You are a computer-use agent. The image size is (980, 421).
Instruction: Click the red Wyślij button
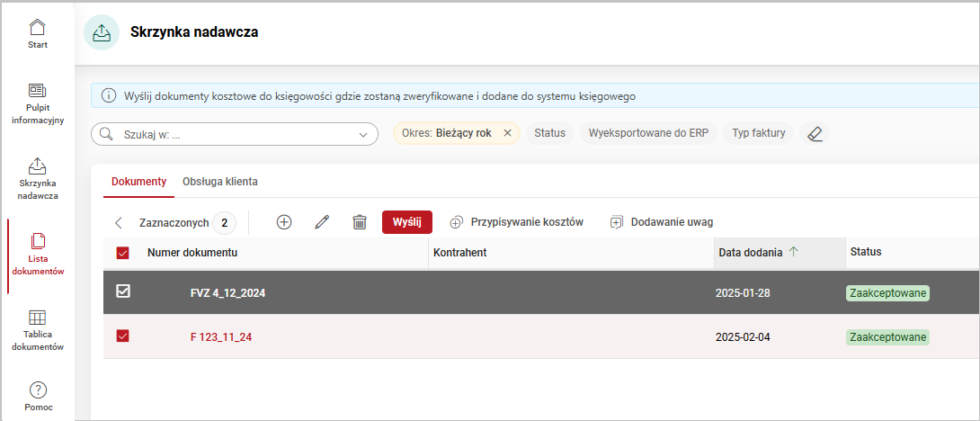[407, 222]
